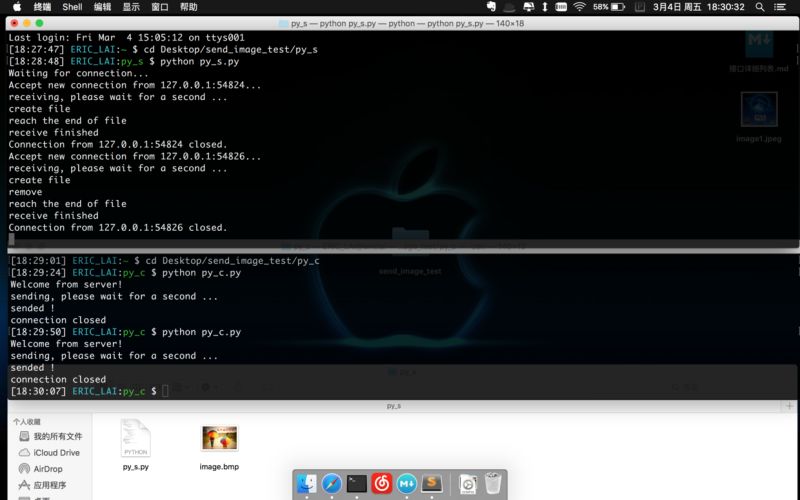Click the date and time 3月4日 周五 clock
Viewport: 800px width, 500px height.
[x=698, y=7]
